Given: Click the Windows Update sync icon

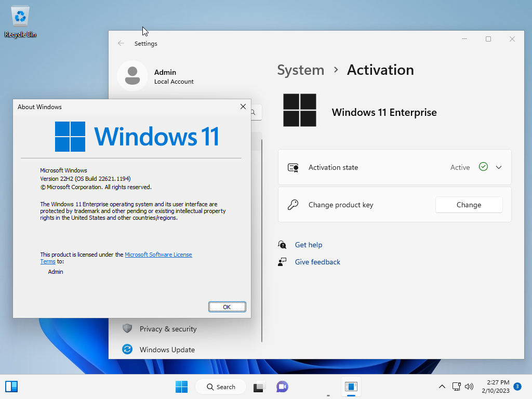Looking at the screenshot, I should (x=127, y=349).
